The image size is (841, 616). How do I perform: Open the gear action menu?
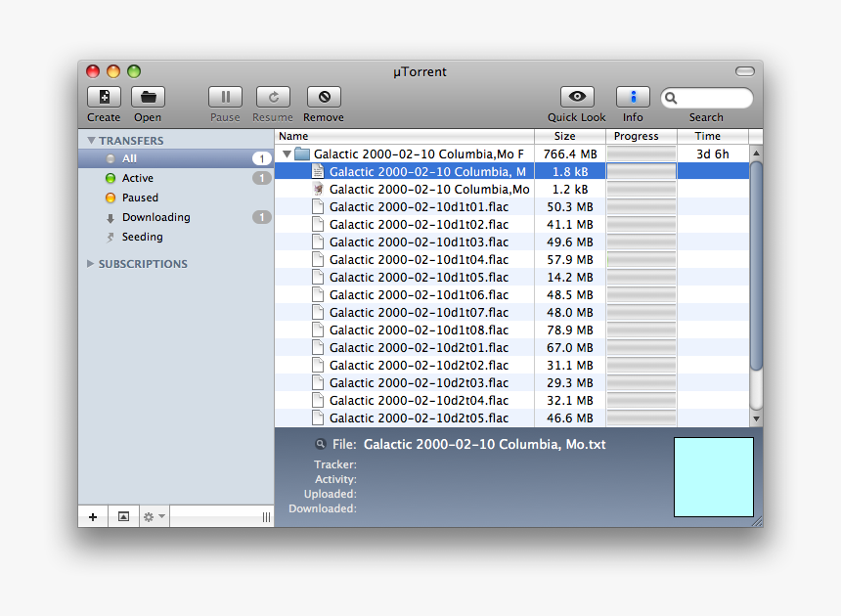click(155, 517)
